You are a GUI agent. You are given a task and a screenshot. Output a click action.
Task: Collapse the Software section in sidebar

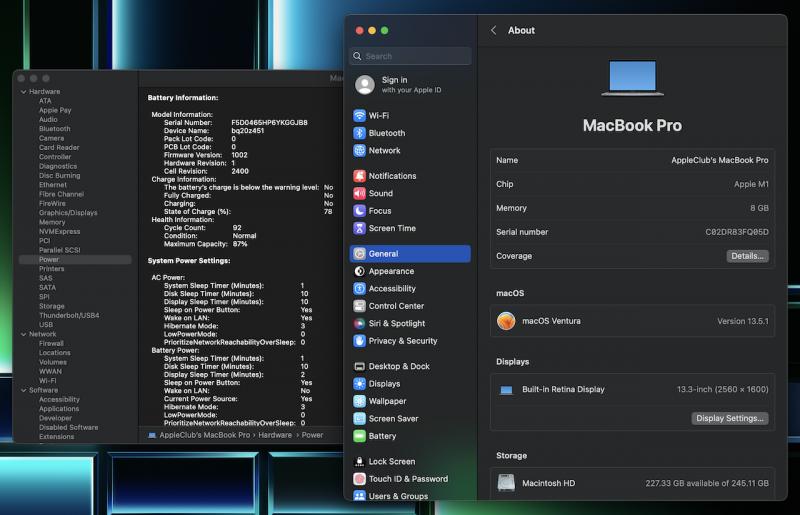point(23,390)
